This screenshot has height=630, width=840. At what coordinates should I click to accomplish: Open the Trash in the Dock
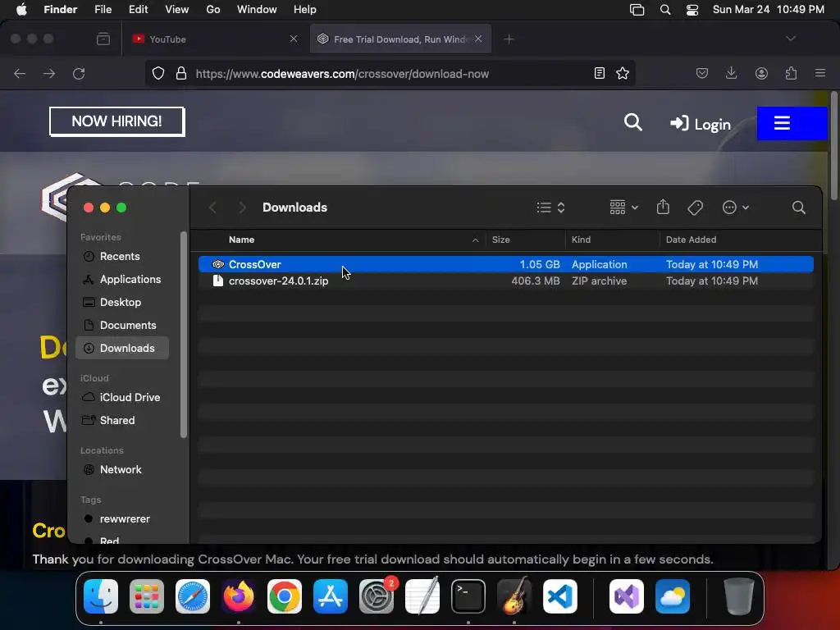tap(739, 596)
